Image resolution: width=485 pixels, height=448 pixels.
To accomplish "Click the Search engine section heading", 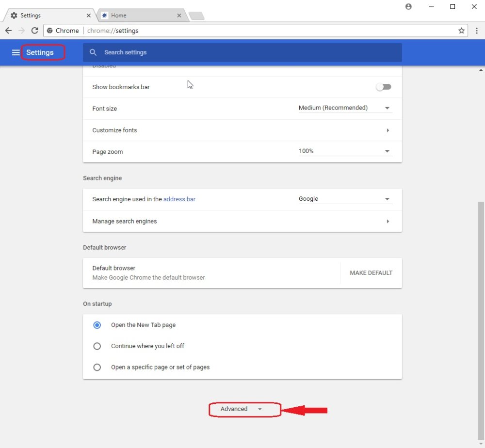I will coord(102,178).
